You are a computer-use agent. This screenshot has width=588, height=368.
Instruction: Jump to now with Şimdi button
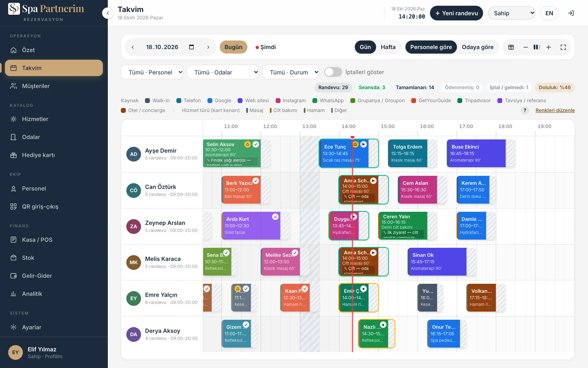click(266, 47)
